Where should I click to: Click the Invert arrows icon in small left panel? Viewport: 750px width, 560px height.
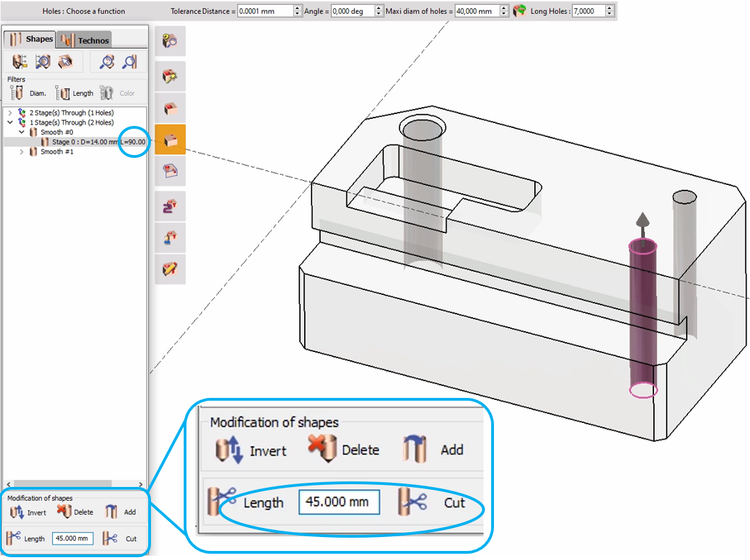18,512
